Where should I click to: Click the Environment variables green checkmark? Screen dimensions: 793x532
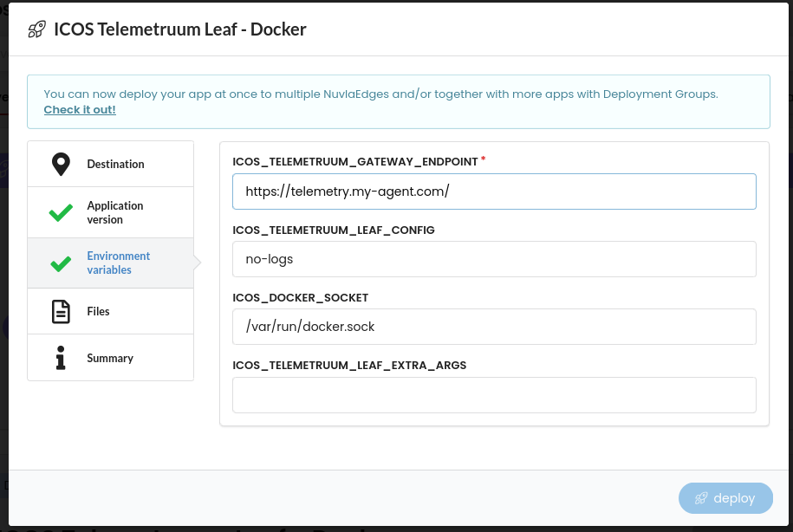tap(61, 263)
